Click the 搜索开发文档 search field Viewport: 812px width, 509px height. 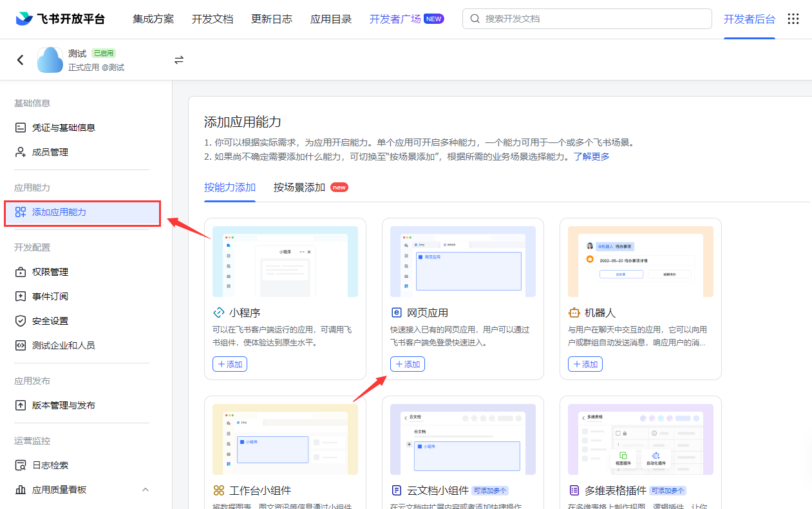592,19
